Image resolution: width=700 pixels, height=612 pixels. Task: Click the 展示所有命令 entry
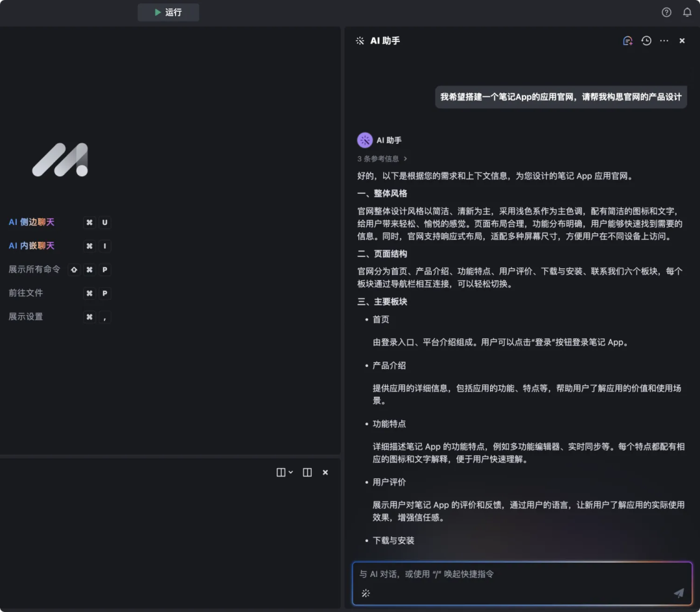[34, 269]
